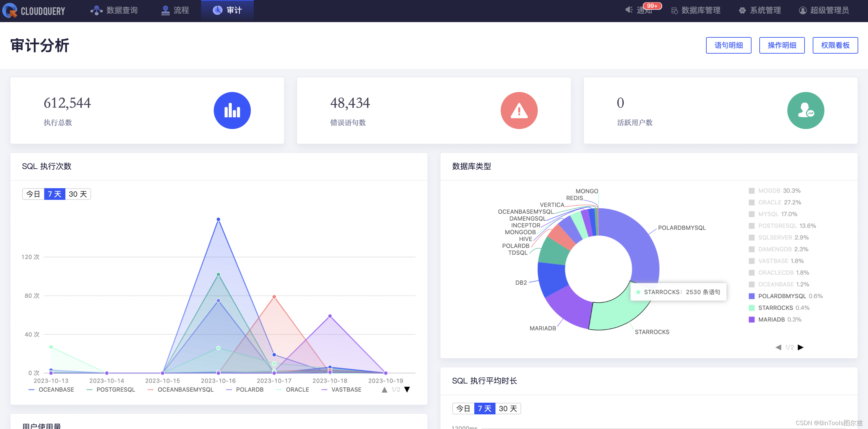
Task: Click the CloudQuery logo icon
Action: click(9, 10)
